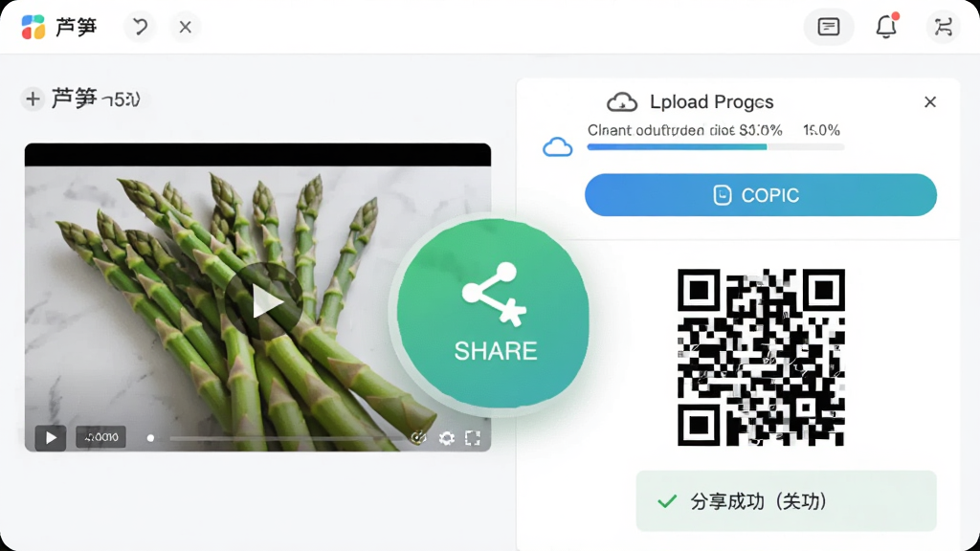The height and width of the screenshot is (551, 980).
Task: Click the speed icon left of gear
Action: click(x=418, y=437)
